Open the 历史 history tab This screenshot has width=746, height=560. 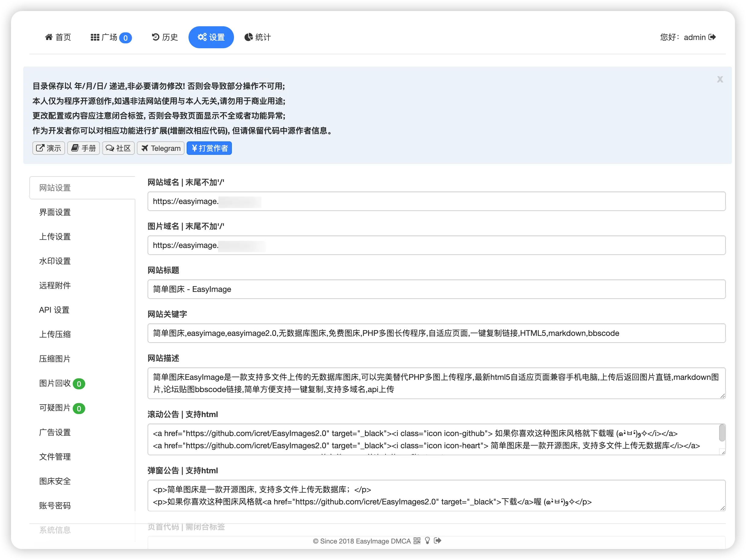165,37
